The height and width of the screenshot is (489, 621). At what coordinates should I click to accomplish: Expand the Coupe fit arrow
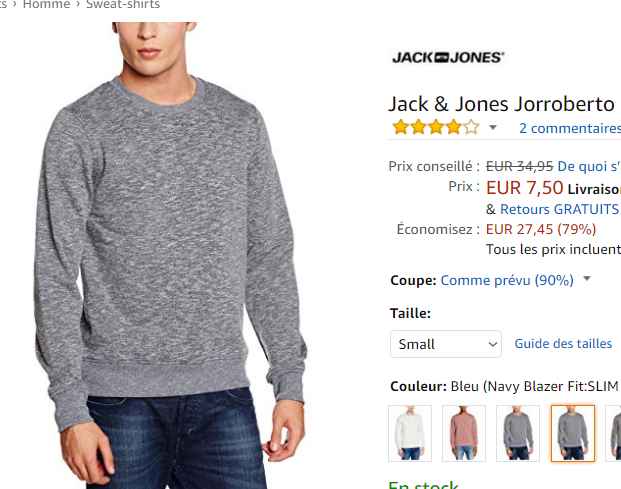587,279
